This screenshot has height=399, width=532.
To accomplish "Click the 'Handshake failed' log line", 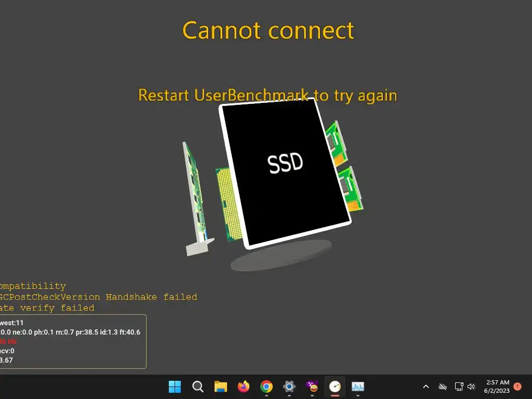I will point(98,297).
